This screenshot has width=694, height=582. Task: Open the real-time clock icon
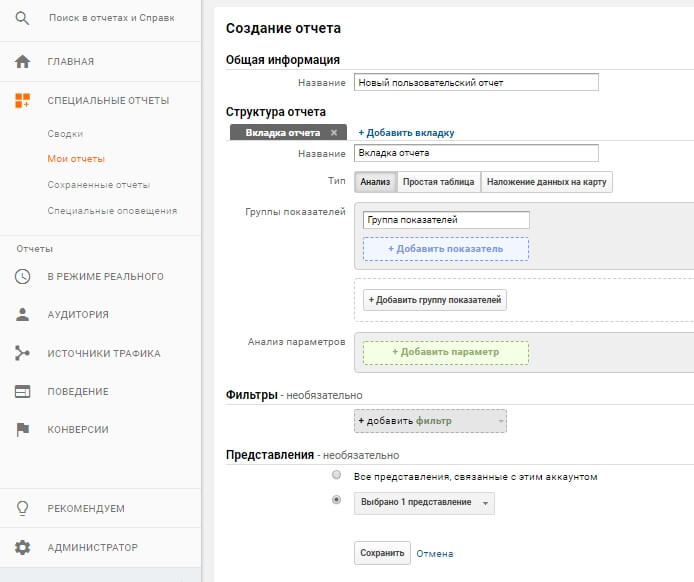(x=22, y=276)
